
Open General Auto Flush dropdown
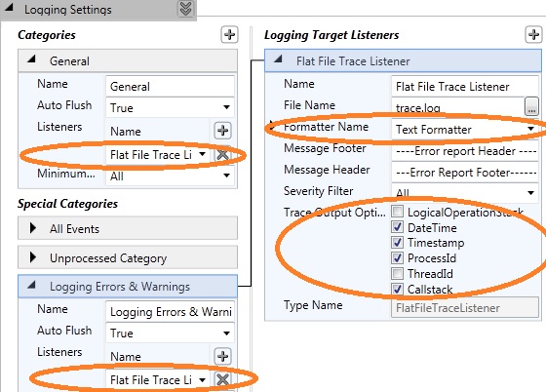(x=226, y=107)
